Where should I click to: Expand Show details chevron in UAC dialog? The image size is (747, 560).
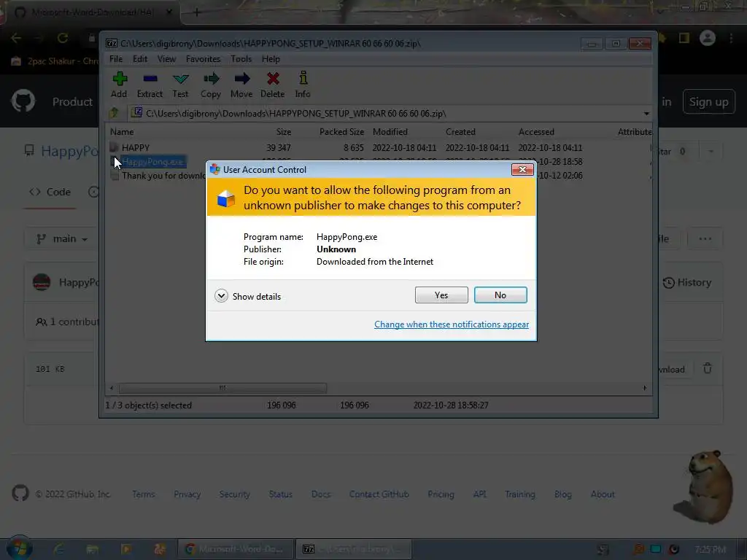[x=221, y=296]
